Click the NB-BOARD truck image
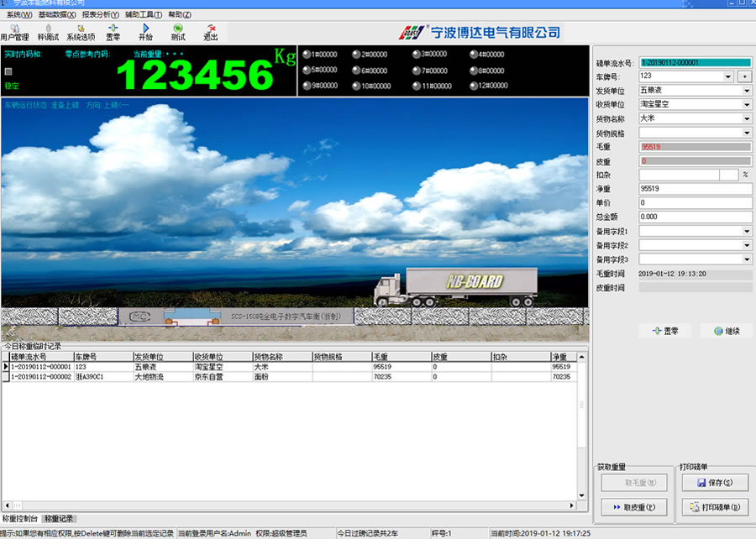756x539 pixels. pyautogui.click(x=455, y=287)
